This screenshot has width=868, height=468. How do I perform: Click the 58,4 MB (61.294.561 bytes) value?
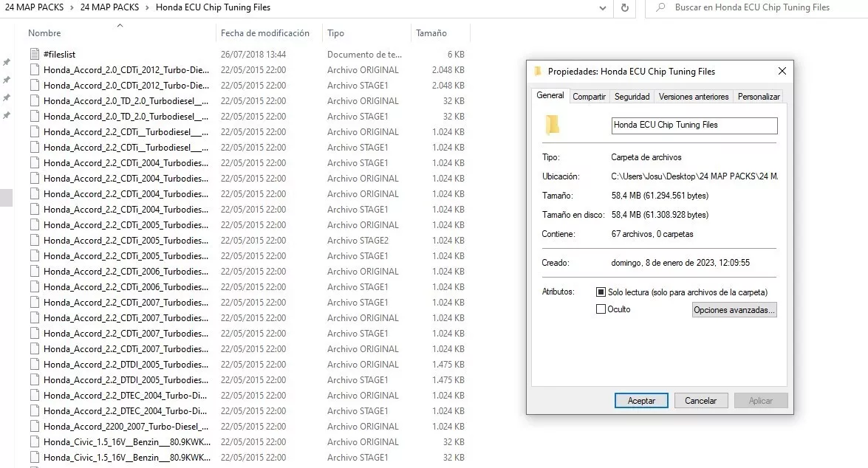tap(660, 196)
